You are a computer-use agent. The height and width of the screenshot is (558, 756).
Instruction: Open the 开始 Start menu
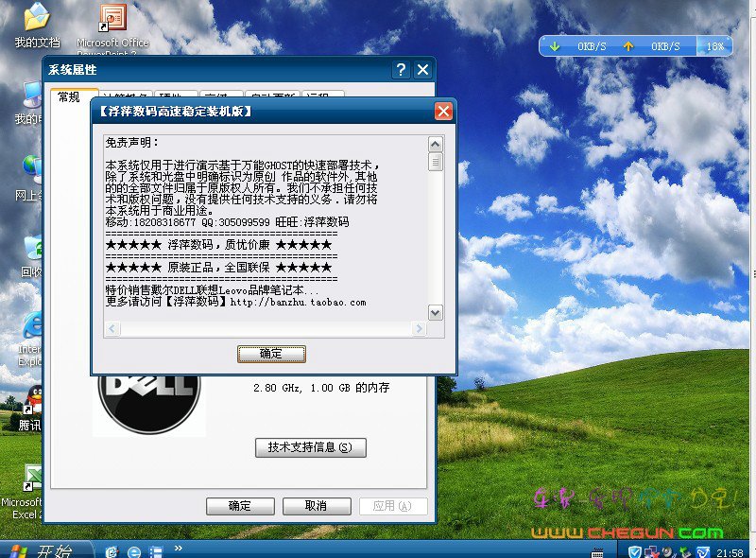(x=46, y=549)
